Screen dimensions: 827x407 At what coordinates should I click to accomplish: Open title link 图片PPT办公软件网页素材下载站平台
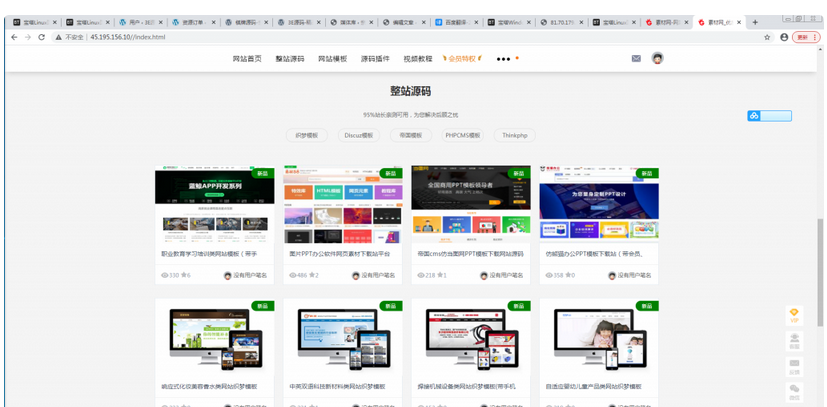pyautogui.click(x=340, y=254)
